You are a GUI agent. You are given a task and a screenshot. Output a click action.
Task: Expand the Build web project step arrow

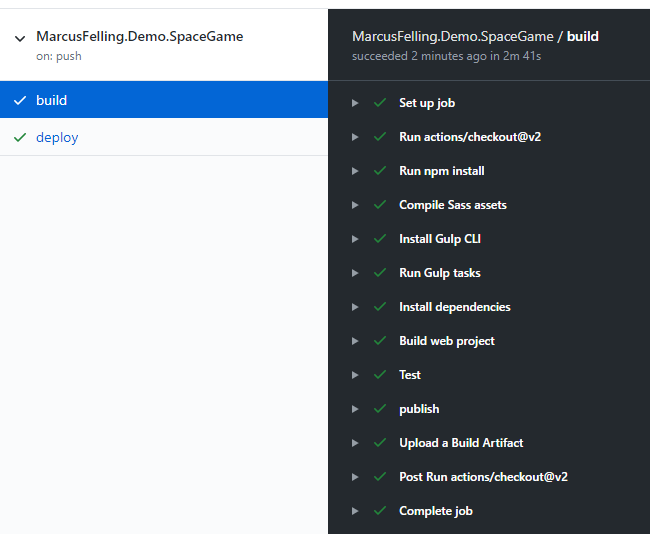point(355,341)
